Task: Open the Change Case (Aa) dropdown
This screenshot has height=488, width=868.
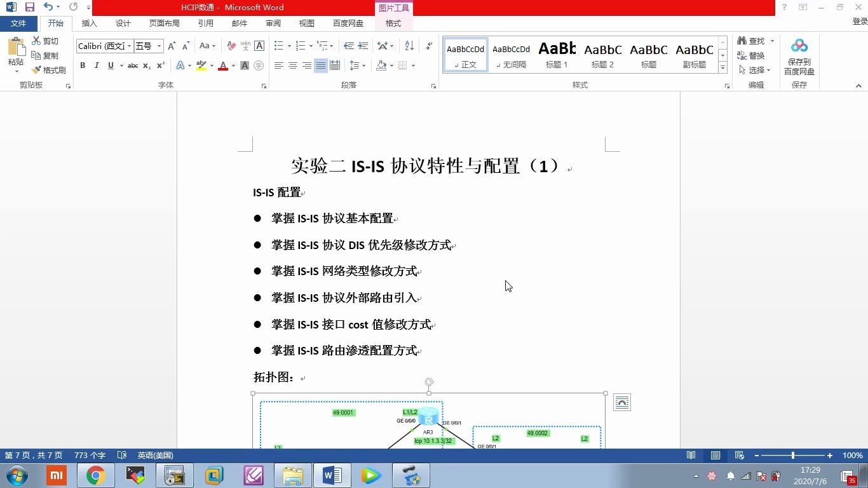Action: tap(207, 46)
